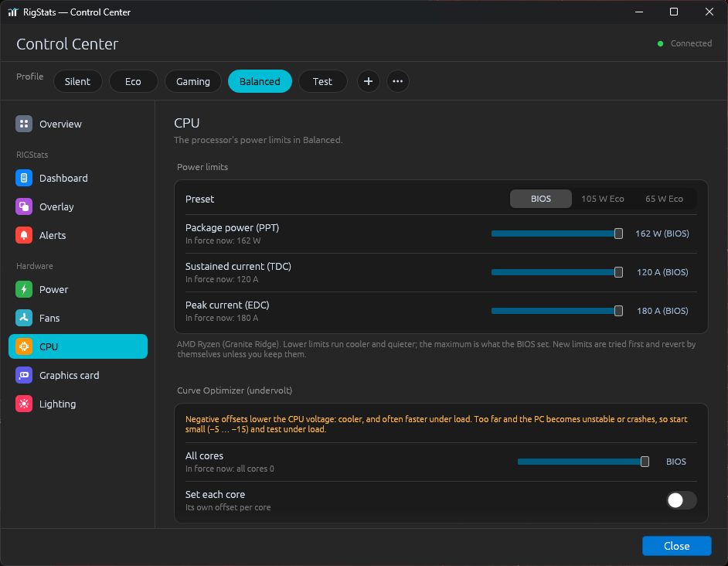
Task: Click the orange undervolt warning text
Action: tap(436, 424)
